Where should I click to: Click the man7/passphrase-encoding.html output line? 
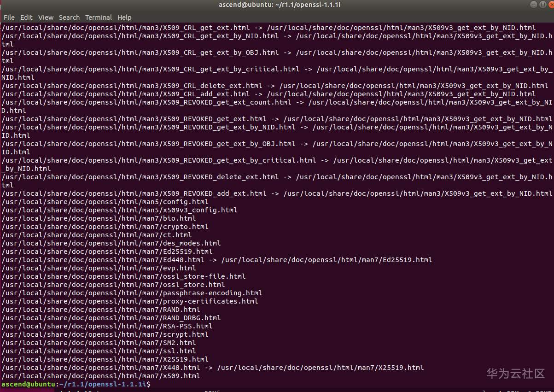click(x=132, y=293)
